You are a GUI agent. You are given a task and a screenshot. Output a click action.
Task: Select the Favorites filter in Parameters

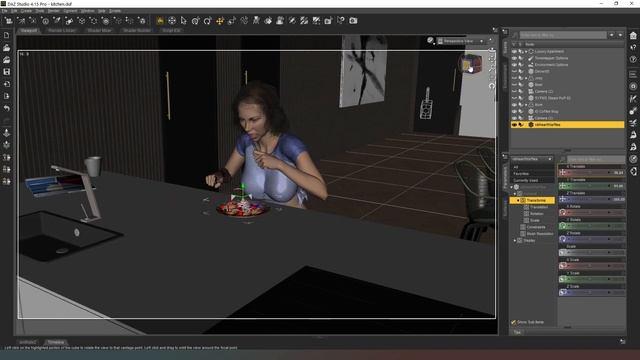click(532, 174)
